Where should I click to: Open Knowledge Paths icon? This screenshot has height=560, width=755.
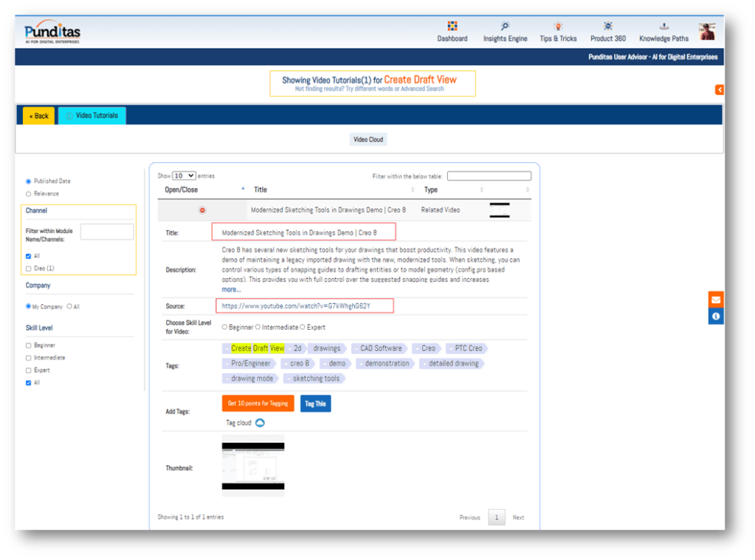pos(663,27)
